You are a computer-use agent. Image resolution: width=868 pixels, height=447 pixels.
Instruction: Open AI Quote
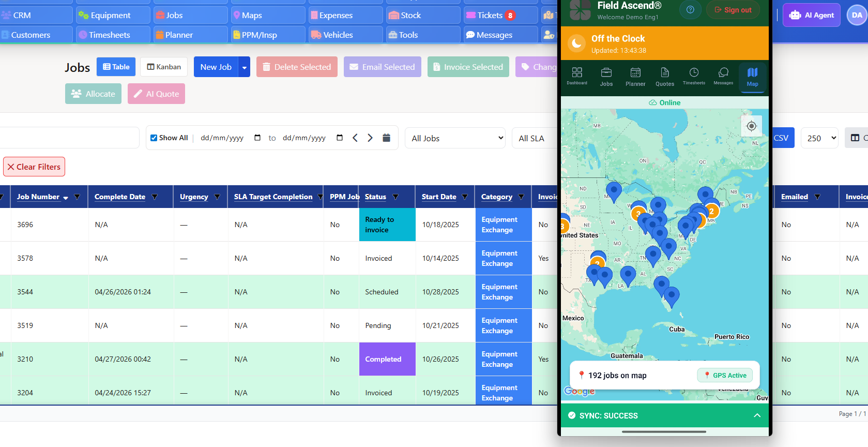(x=156, y=94)
